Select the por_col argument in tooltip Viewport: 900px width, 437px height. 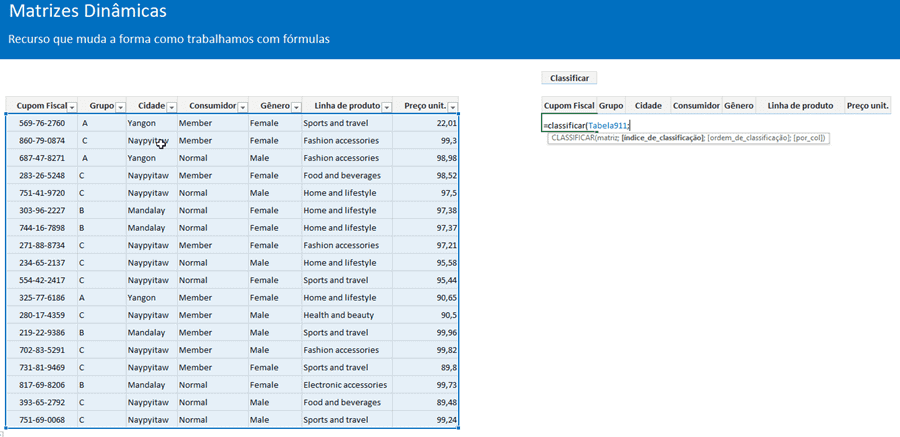pyautogui.click(x=809, y=138)
